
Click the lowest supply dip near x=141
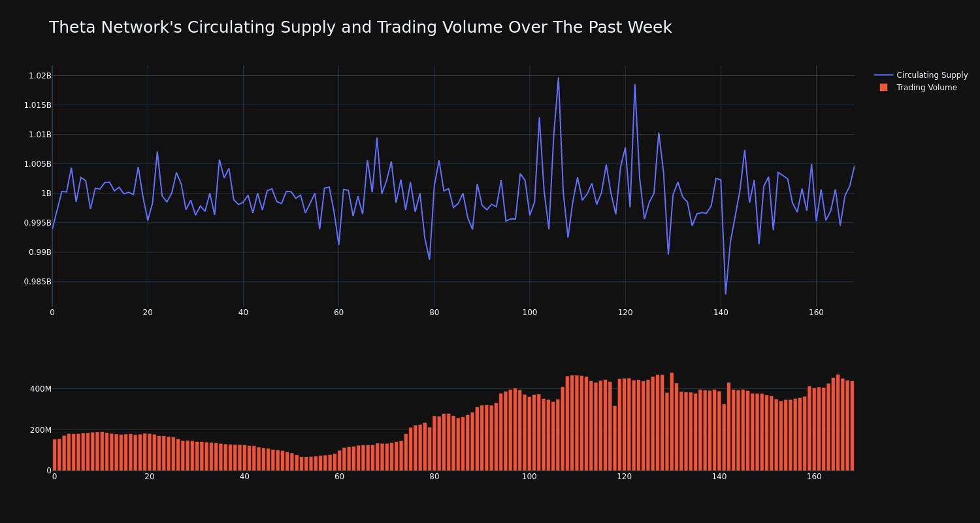click(725, 294)
